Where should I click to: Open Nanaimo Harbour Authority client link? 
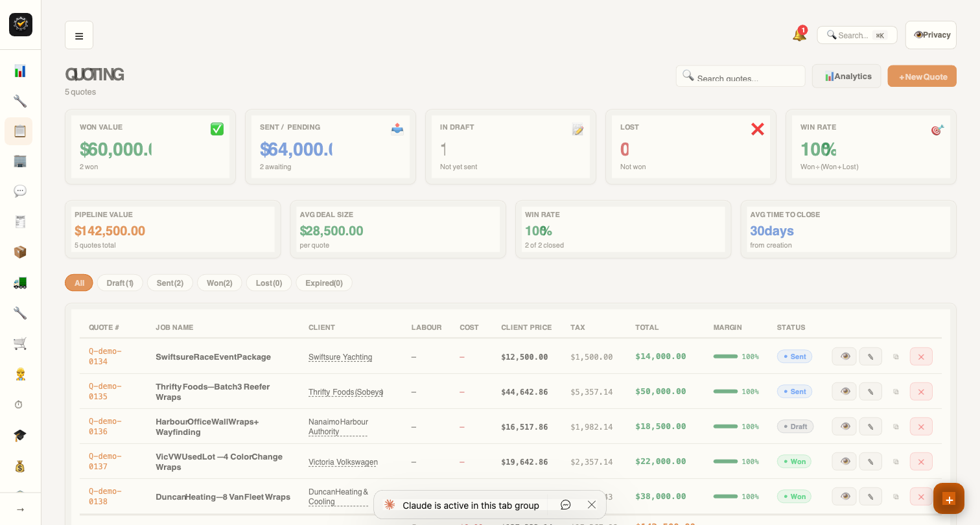tap(338, 426)
